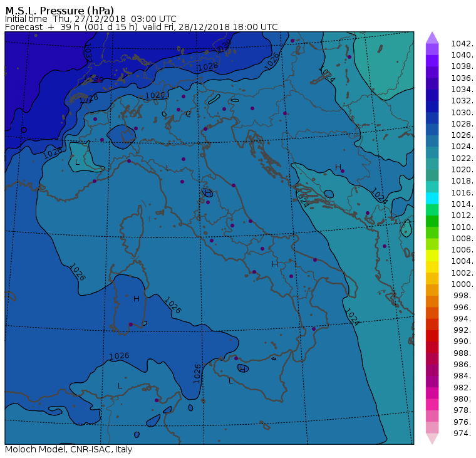Click the 1028. legend value

(462, 123)
